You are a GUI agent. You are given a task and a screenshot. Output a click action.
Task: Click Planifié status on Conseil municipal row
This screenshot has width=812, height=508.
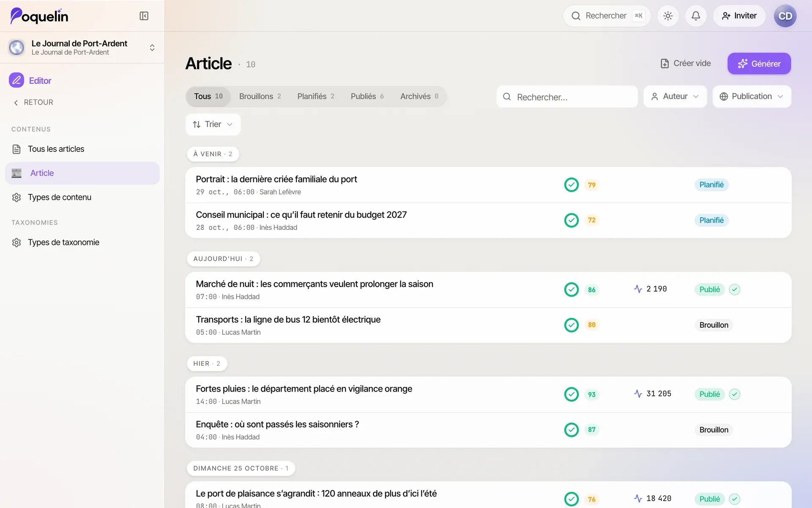711,220
